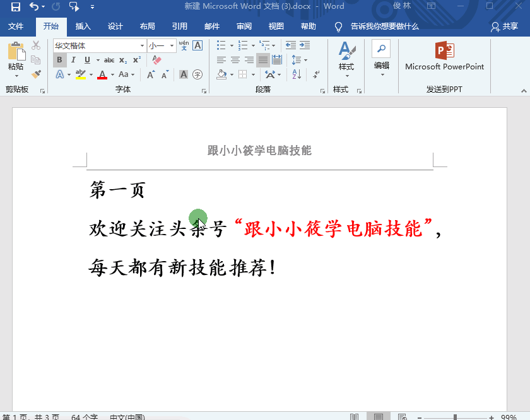Switch to the 布局 tab
The height and width of the screenshot is (420, 530).
tap(148, 26)
